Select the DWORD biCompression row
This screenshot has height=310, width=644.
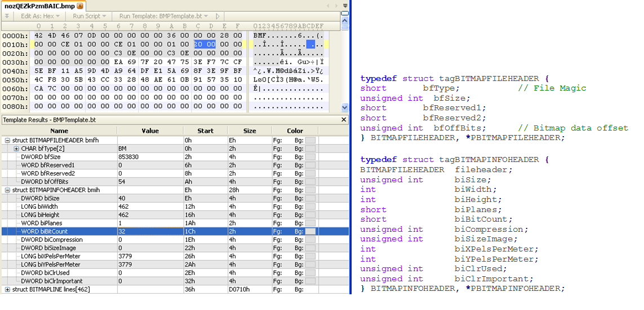[x=52, y=240]
